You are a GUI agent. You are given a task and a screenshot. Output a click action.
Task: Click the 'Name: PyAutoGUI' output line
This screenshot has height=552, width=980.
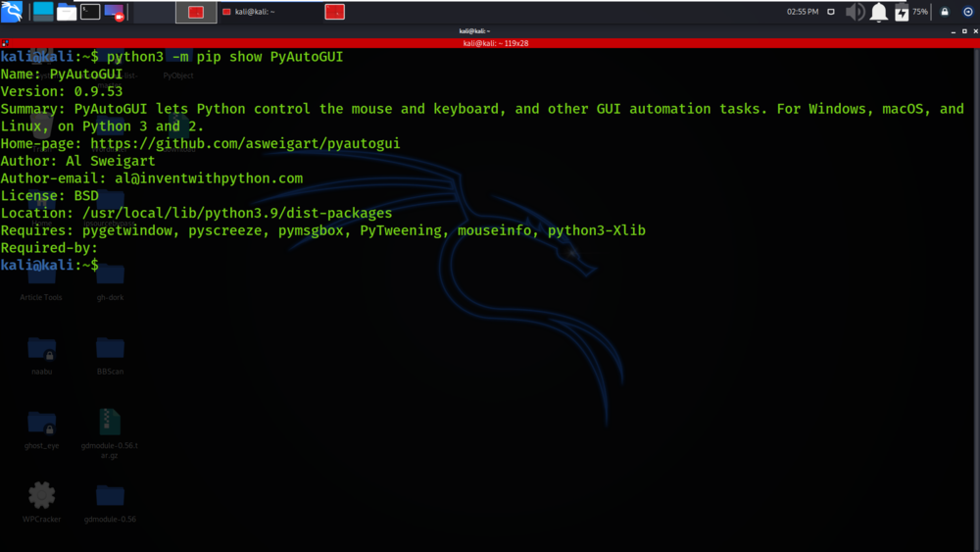(x=61, y=75)
